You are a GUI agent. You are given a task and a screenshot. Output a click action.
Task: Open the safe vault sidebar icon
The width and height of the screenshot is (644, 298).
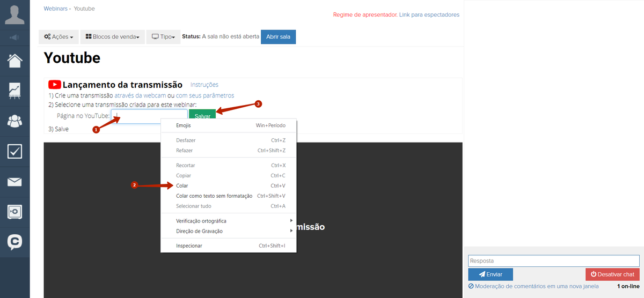14,212
